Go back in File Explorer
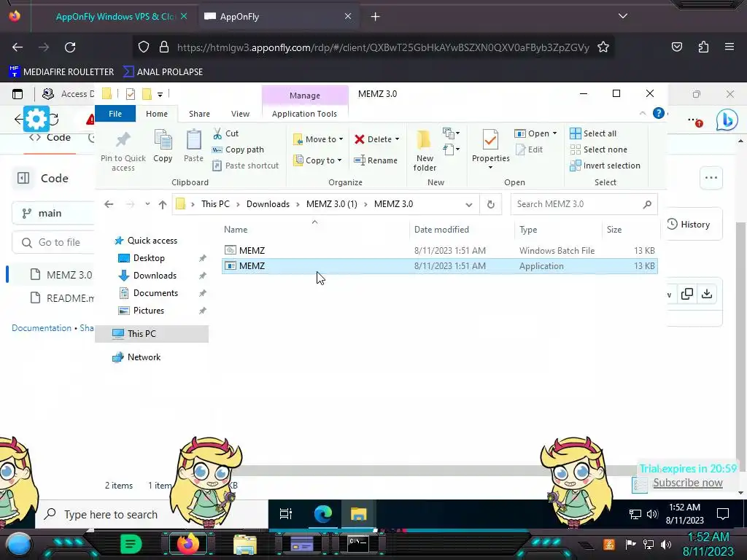Viewport: 747px width, 560px height. tap(109, 204)
